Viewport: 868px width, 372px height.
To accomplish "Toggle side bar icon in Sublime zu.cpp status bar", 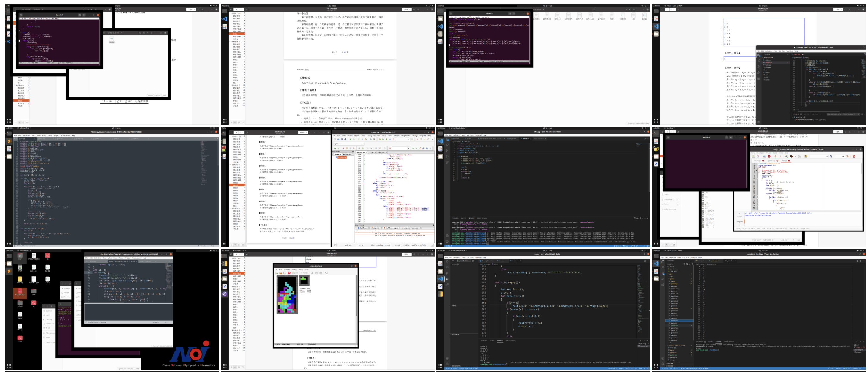I will click(86, 322).
